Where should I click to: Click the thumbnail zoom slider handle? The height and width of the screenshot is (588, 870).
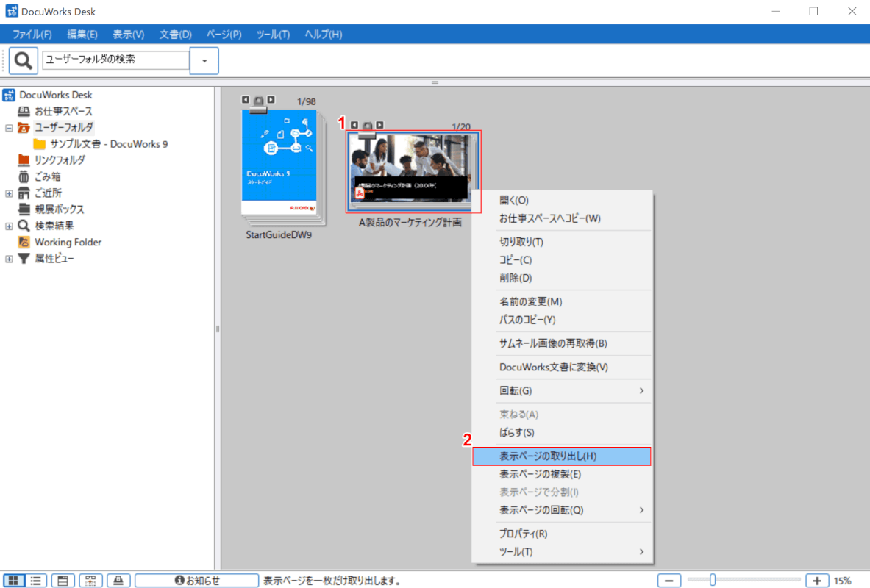click(x=713, y=581)
